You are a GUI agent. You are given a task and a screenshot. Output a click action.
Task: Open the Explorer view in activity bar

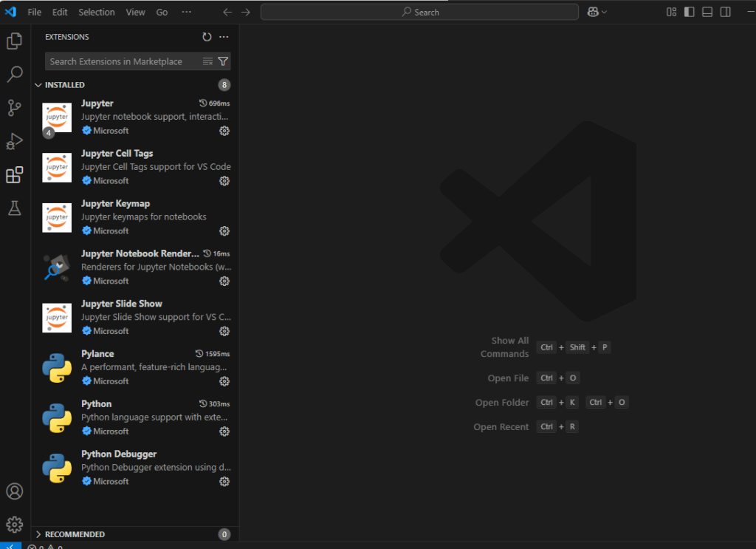click(15, 41)
